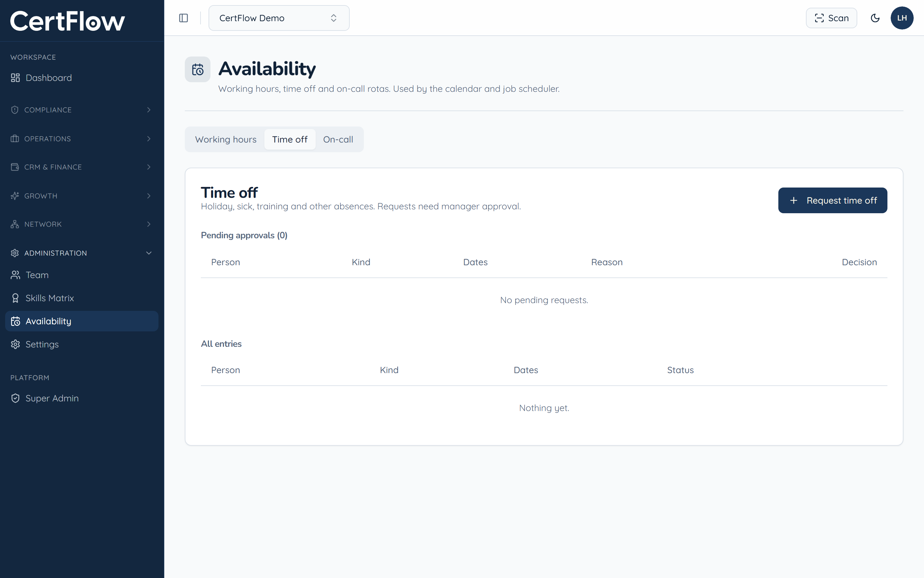Click the 'Nothing yet.' message
The image size is (924, 578).
(544, 408)
